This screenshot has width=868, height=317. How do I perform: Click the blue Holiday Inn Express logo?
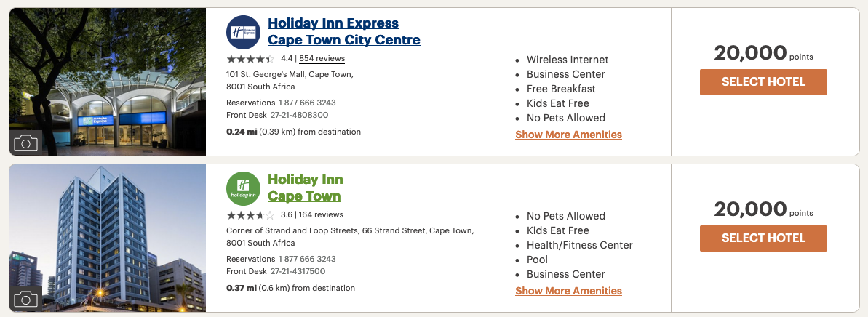click(243, 32)
